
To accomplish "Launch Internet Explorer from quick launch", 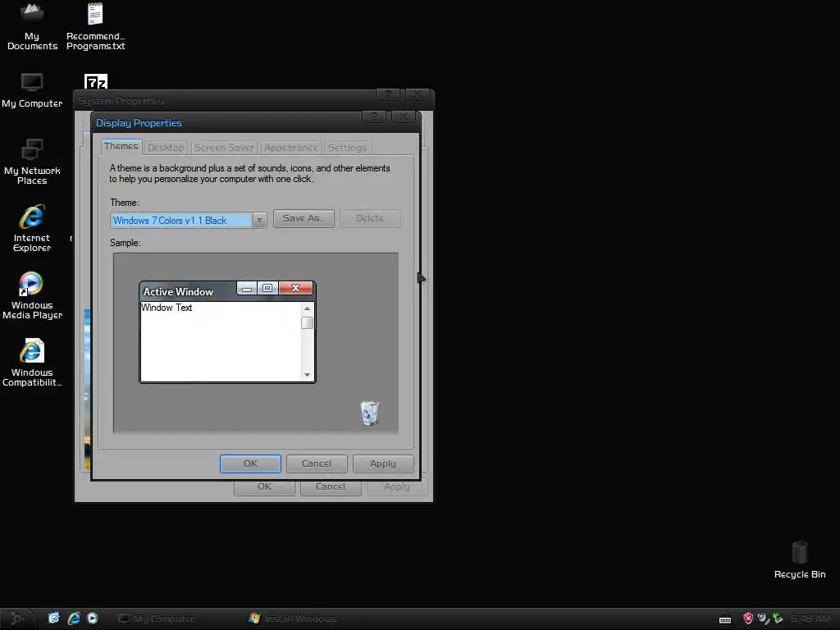I will pyautogui.click(x=73, y=619).
